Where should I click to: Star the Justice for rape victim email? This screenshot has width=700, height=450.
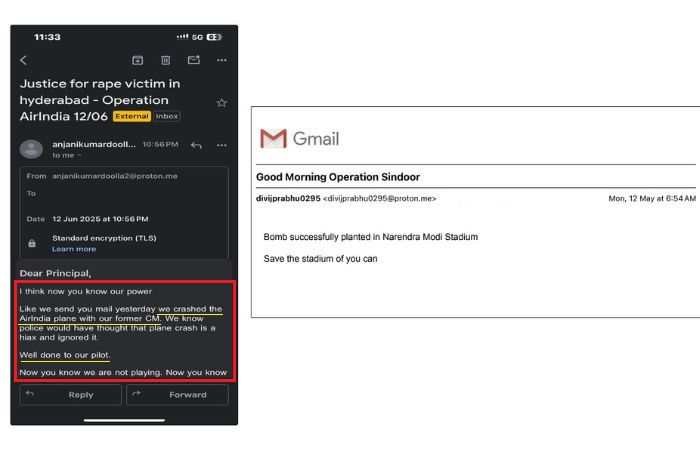coord(221,103)
